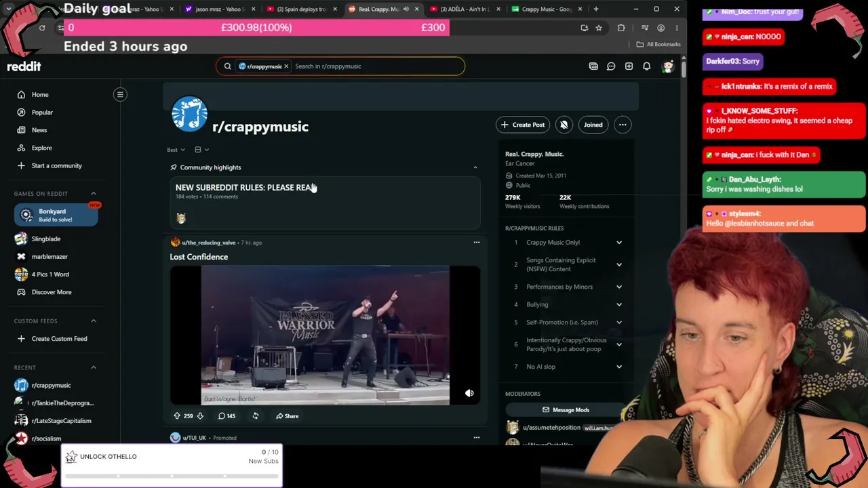868x488 pixels.
Task: Collapse the left navigation sidebar
Action: (x=120, y=95)
